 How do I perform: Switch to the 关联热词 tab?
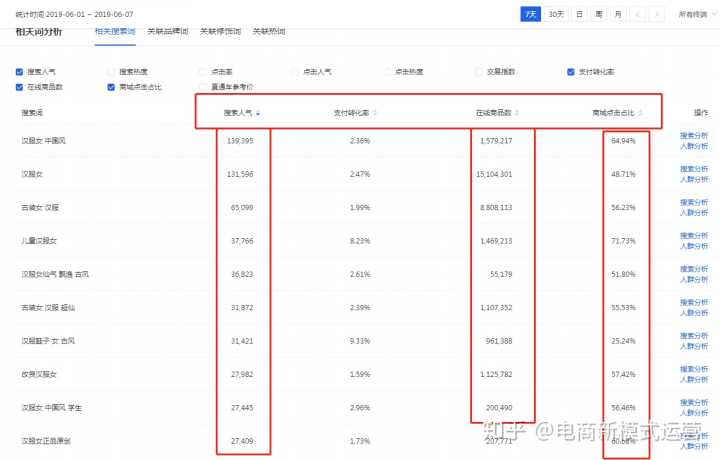268,32
